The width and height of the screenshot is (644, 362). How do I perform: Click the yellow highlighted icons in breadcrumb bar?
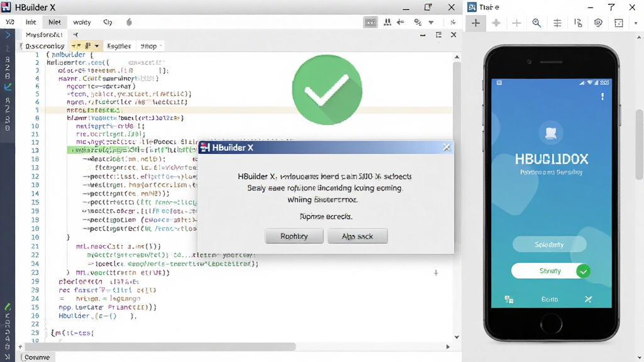[81, 46]
